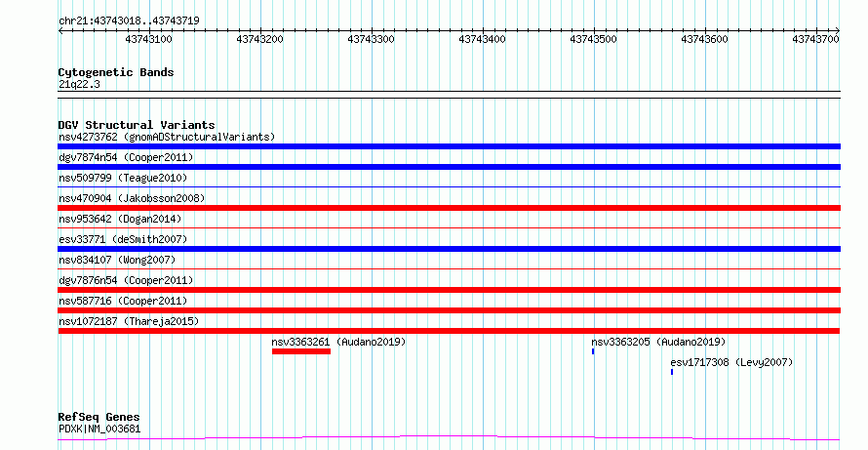Click the Cytogenetic Bands track heading
The width and height of the screenshot is (868, 450).
[116, 72]
